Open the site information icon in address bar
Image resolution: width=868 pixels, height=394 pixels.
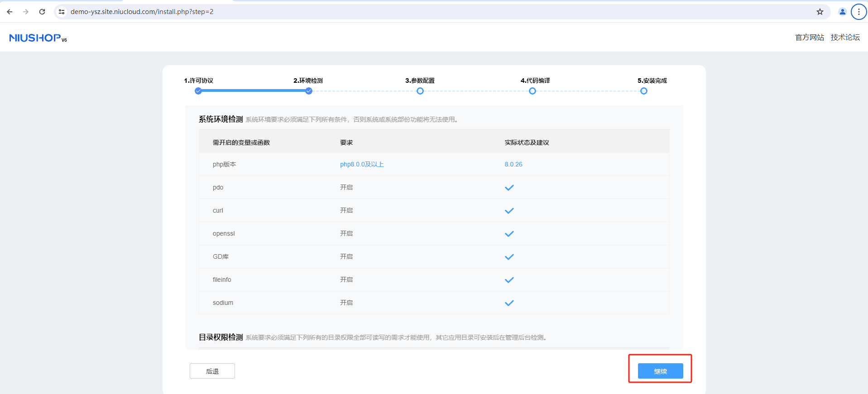(62, 12)
